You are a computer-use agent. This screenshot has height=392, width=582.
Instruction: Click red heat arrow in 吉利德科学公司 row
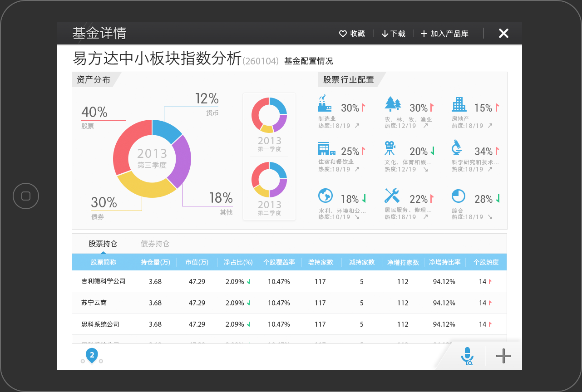(490, 282)
